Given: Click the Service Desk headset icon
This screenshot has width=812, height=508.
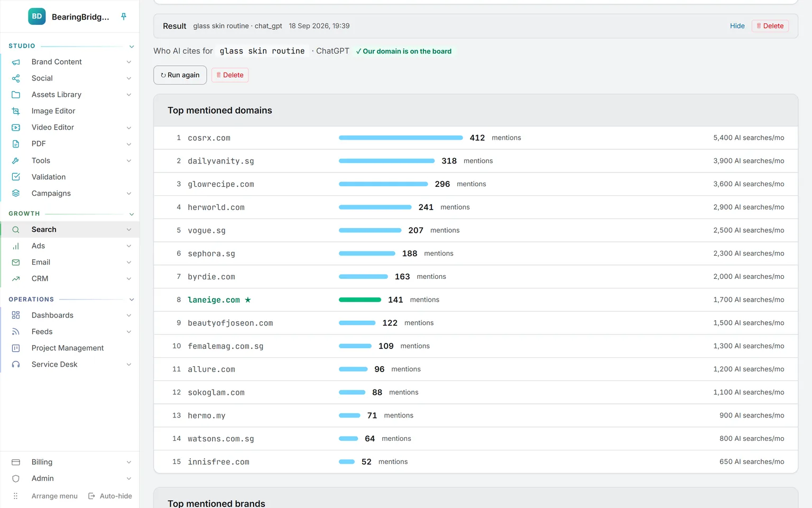Looking at the screenshot, I should pyautogui.click(x=16, y=365).
